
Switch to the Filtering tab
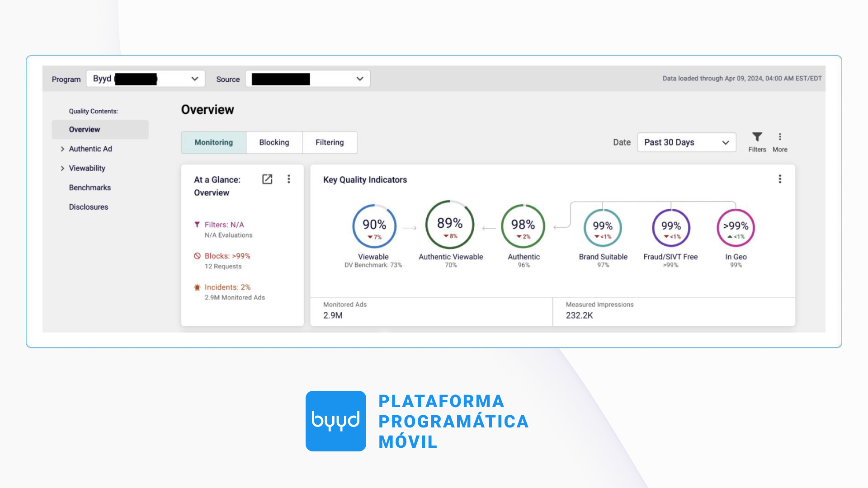pyautogui.click(x=330, y=143)
